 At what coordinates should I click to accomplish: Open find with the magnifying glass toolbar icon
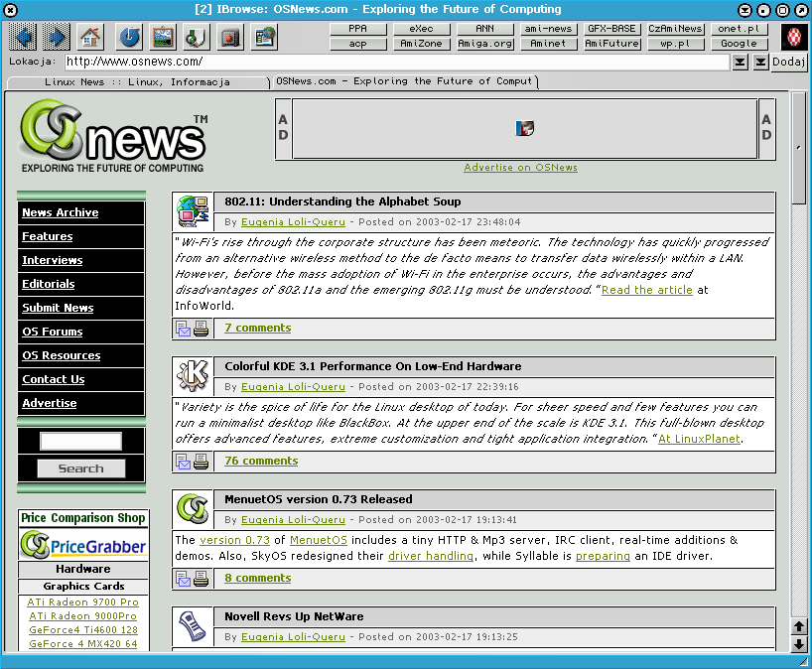point(197,38)
